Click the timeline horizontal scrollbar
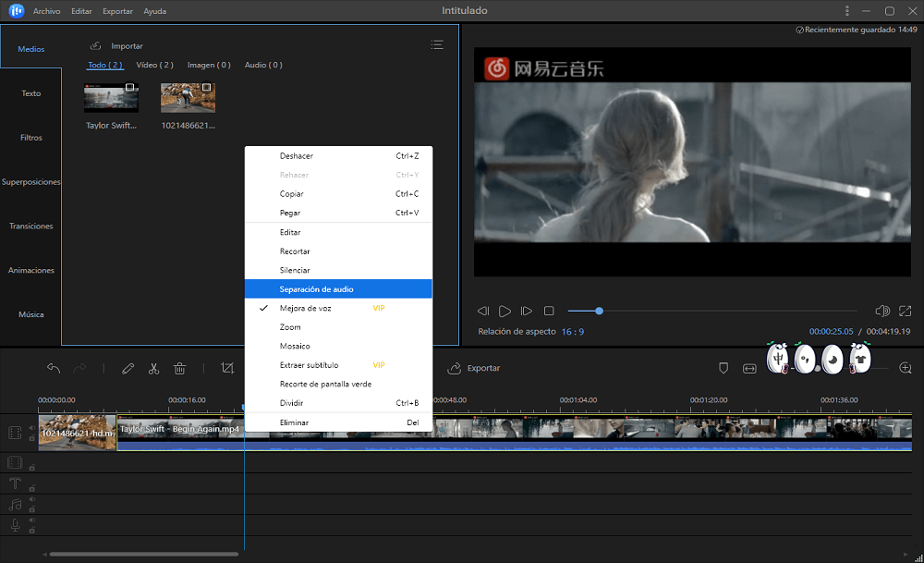 pyautogui.click(x=144, y=554)
